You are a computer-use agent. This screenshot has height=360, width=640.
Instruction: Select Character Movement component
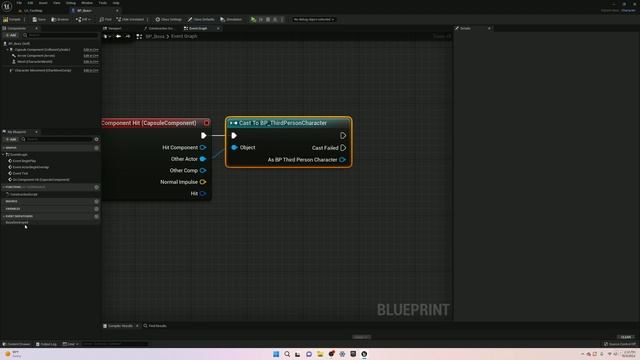click(x=42, y=70)
